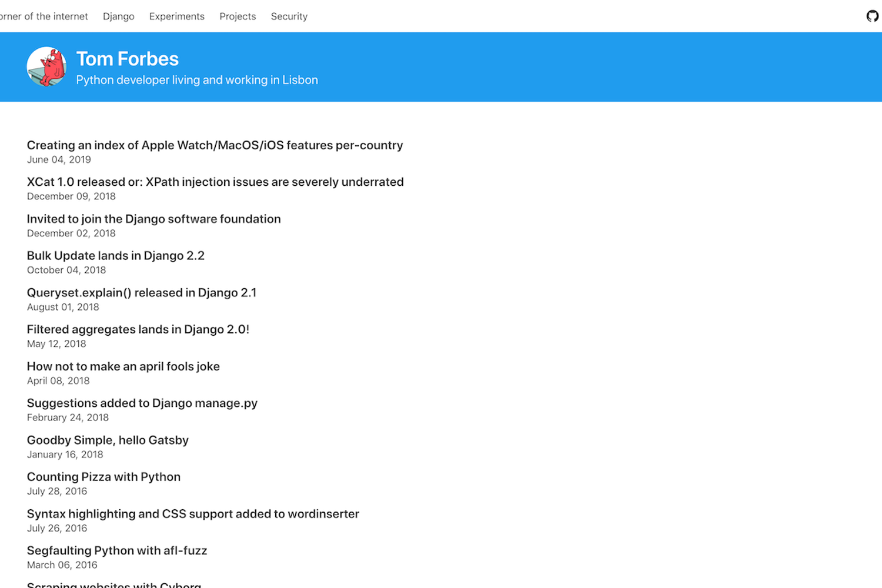
Task: Click the Tom Forbes heading
Action: pyautogui.click(x=128, y=59)
